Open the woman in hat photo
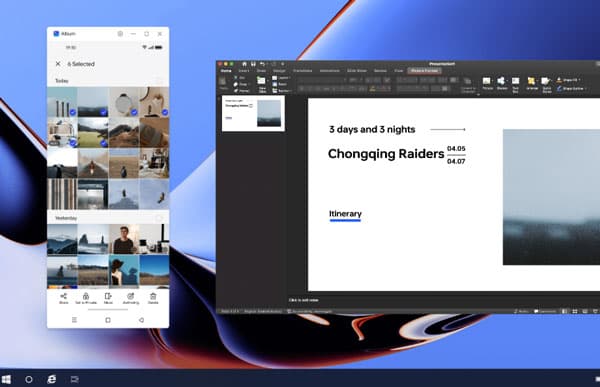600x387 pixels. click(124, 270)
